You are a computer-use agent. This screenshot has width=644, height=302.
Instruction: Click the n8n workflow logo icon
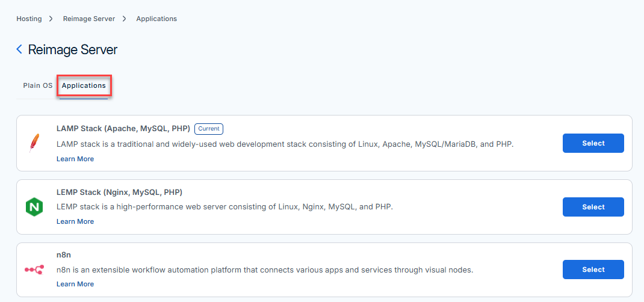pyautogui.click(x=34, y=270)
